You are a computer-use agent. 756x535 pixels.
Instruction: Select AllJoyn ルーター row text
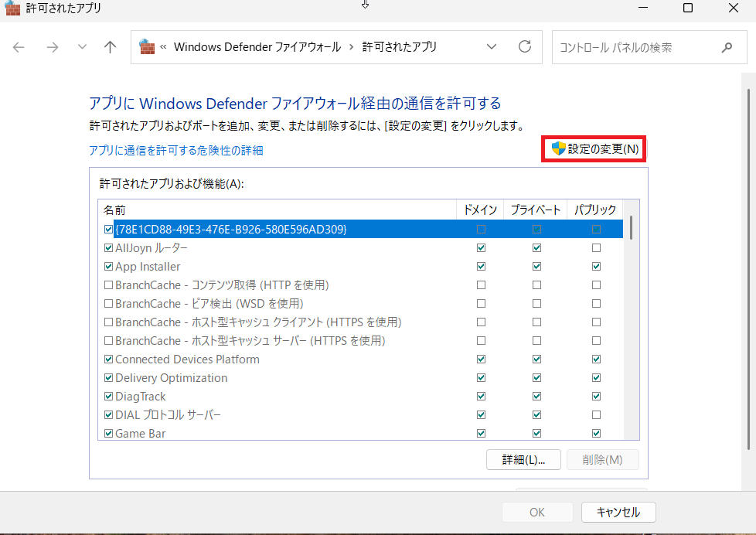point(152,248)
